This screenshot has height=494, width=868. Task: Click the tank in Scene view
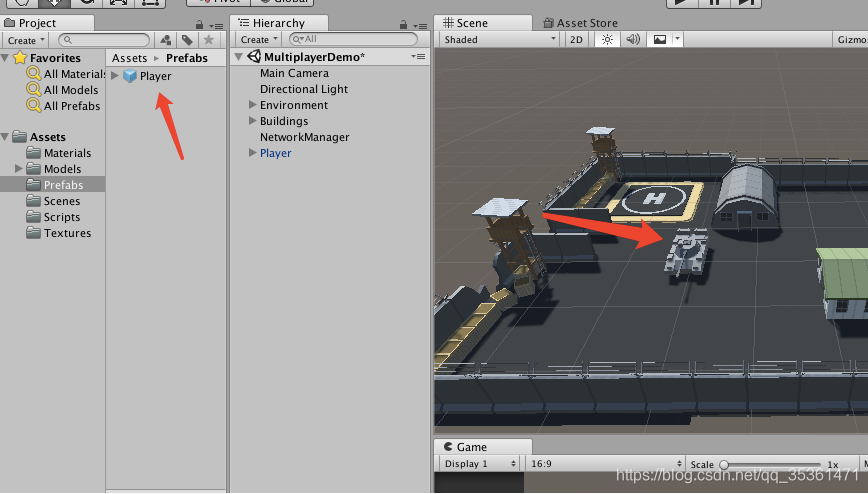click(686, 253)
